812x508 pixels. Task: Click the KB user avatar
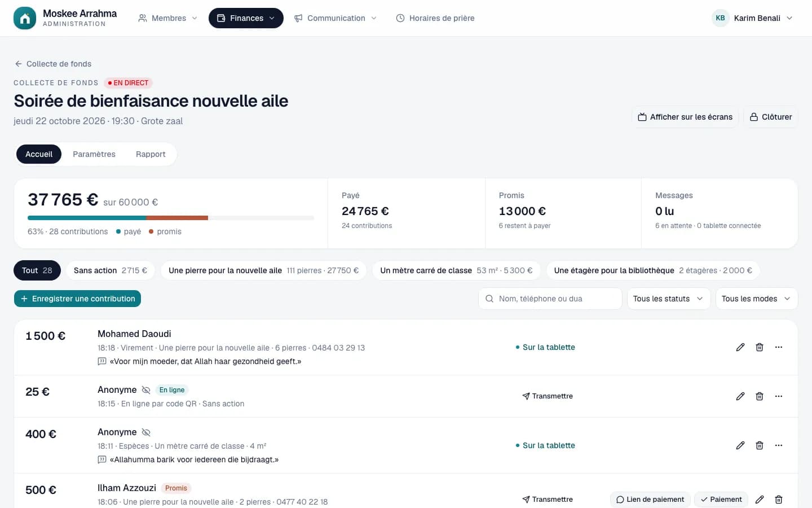pyautogui.click(x=720, y=18)
